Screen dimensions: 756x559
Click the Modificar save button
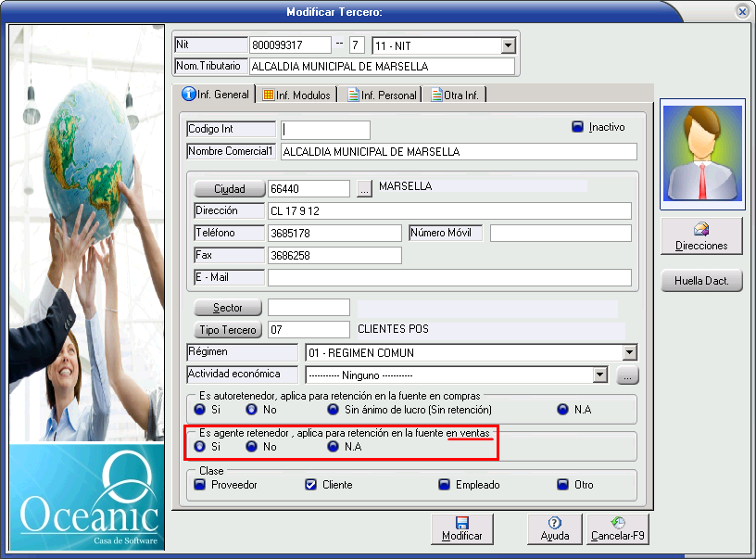coord(461,528)
